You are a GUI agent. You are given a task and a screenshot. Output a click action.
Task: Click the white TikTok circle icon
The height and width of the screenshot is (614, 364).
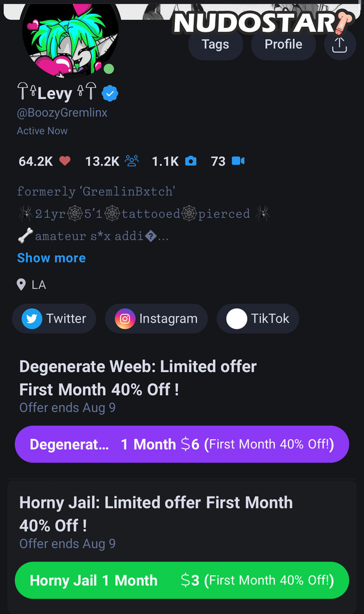click(236, 319)
